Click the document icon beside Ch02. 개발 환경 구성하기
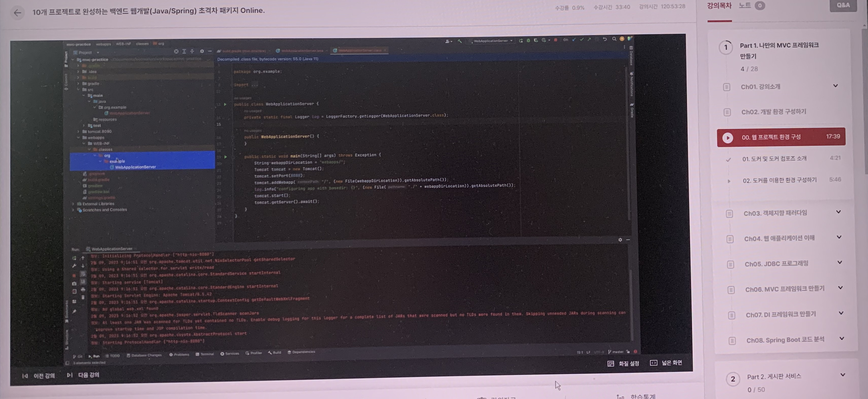The image size is (868, 399). (727, 112)
